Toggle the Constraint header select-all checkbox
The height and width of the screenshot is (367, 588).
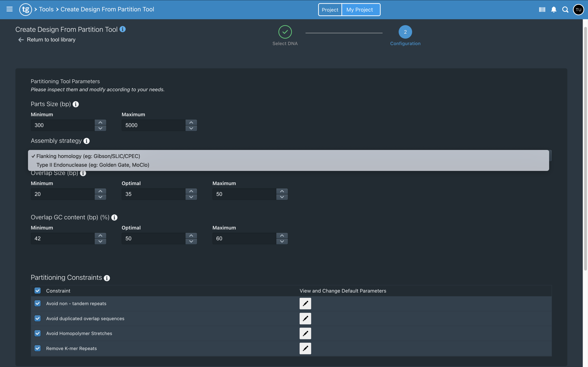coord(37,291)
